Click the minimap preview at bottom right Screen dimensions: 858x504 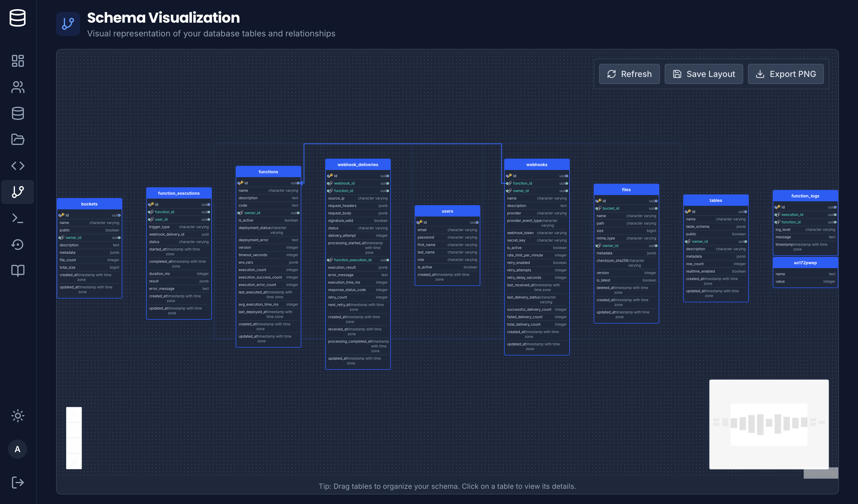pos(769,424)
